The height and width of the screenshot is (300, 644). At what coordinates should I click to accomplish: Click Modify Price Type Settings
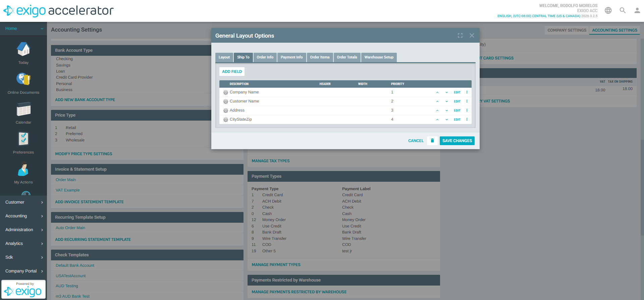pyautogui.click(x=84, y=154)
